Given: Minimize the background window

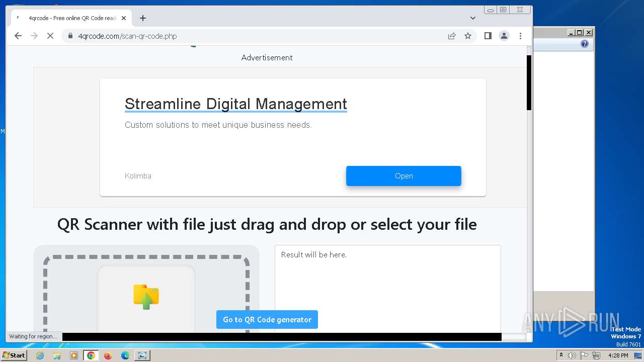Looking at the screenshot, I should tap(571, 32).
